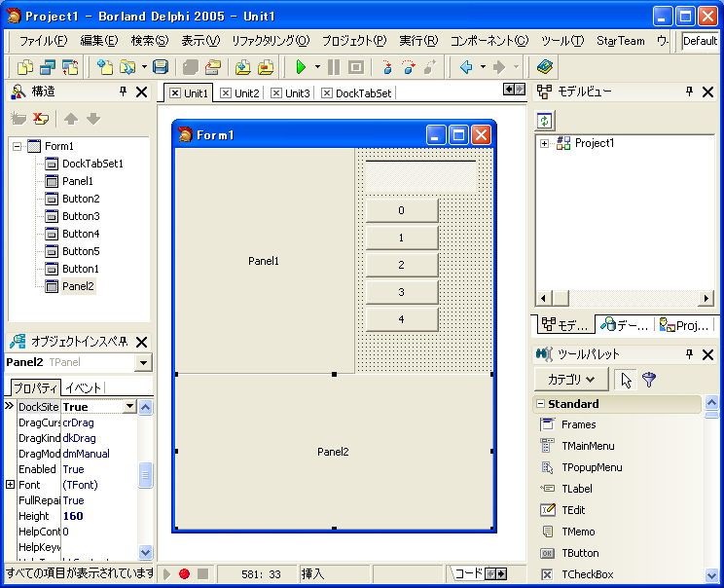This screenshot has height=588, width=724.
Task: Open the リファクタリング(O) menu
Action: tap(271, 41)
